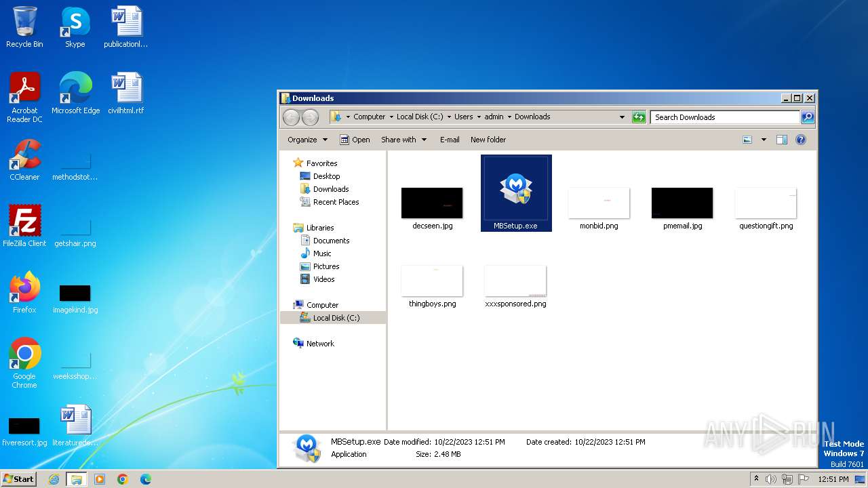Open Firefox desktop shortcut
The width and height of the screenshot is (868, 488).
coord(24,293)
